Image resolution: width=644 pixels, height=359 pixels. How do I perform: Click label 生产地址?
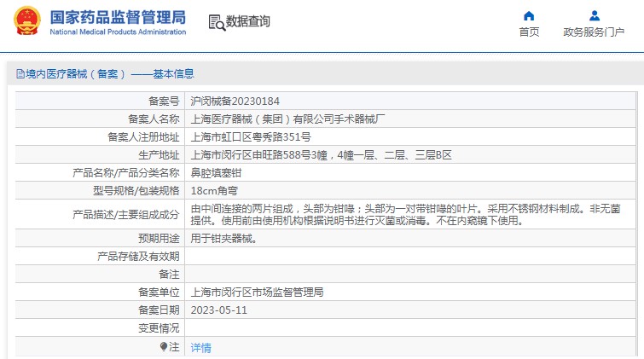tap(159, 155)
